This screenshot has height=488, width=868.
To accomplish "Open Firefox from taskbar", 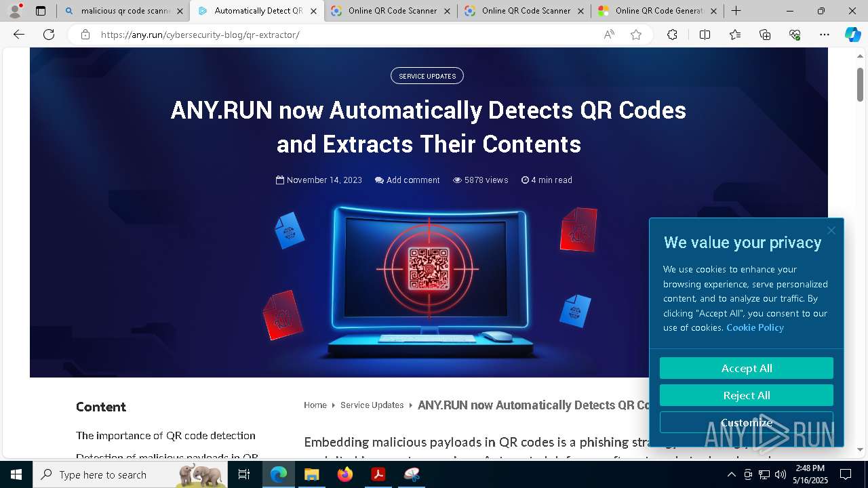I will (344, 474).
